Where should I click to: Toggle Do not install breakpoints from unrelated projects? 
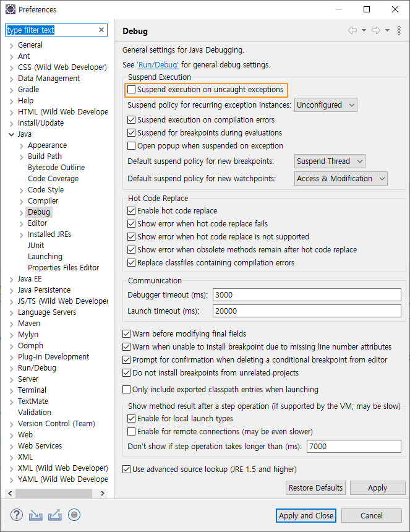pyautogui.click(x=127, y=373)
